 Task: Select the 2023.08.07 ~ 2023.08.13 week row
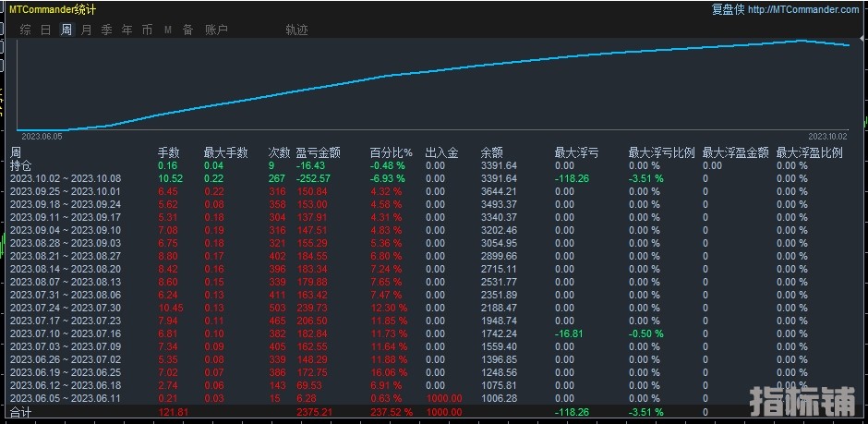[x=66, y=282]
